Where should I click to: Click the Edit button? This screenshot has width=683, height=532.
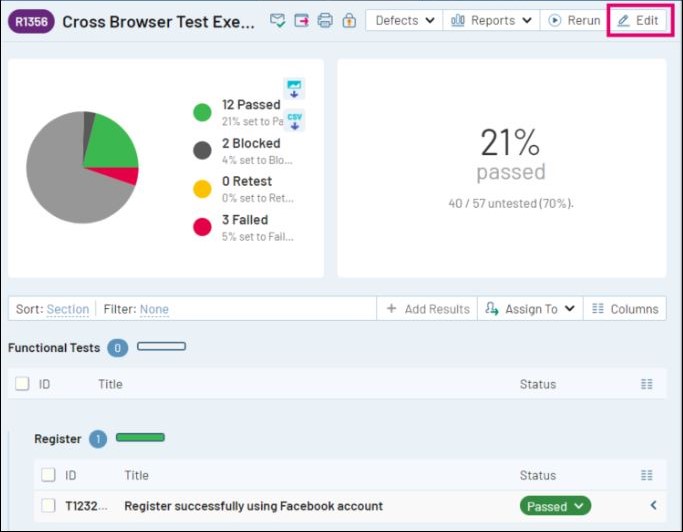(638, 20)
